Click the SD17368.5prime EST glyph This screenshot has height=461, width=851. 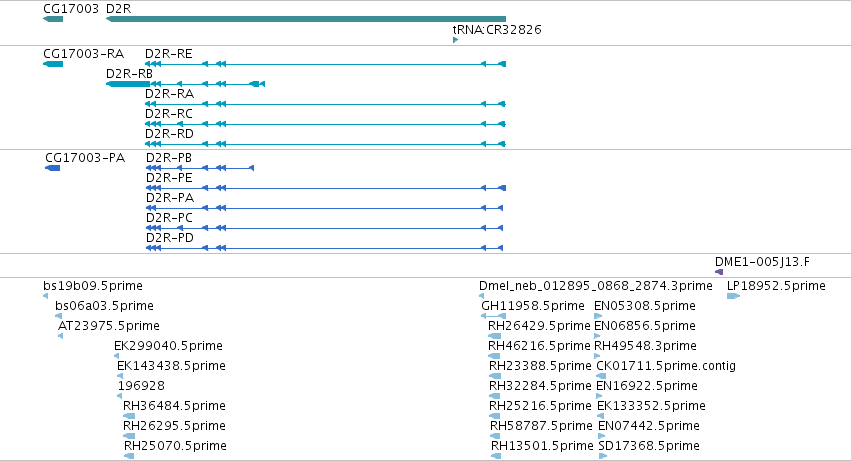click(603, 456)
